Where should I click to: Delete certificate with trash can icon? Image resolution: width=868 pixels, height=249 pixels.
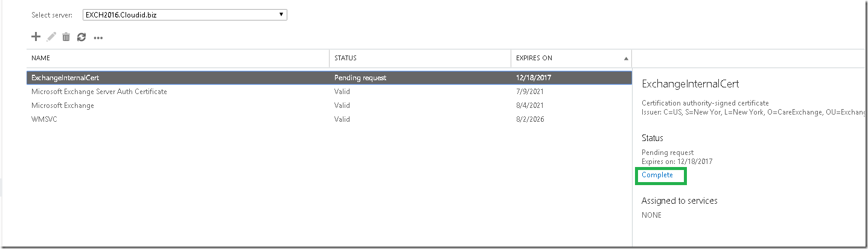click(66, 37)
